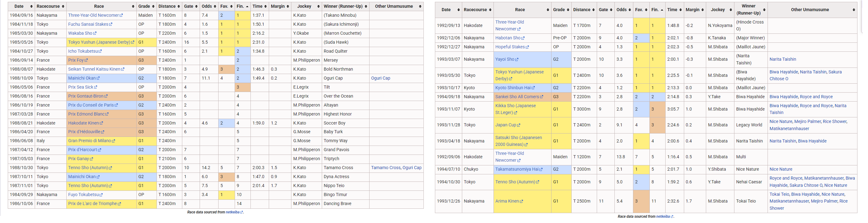Image resolution: width=868 pixels, height=223 pixels.
Task: Click Royce and Royce link in 1994/09/18 row
Action: pos(816,97)
